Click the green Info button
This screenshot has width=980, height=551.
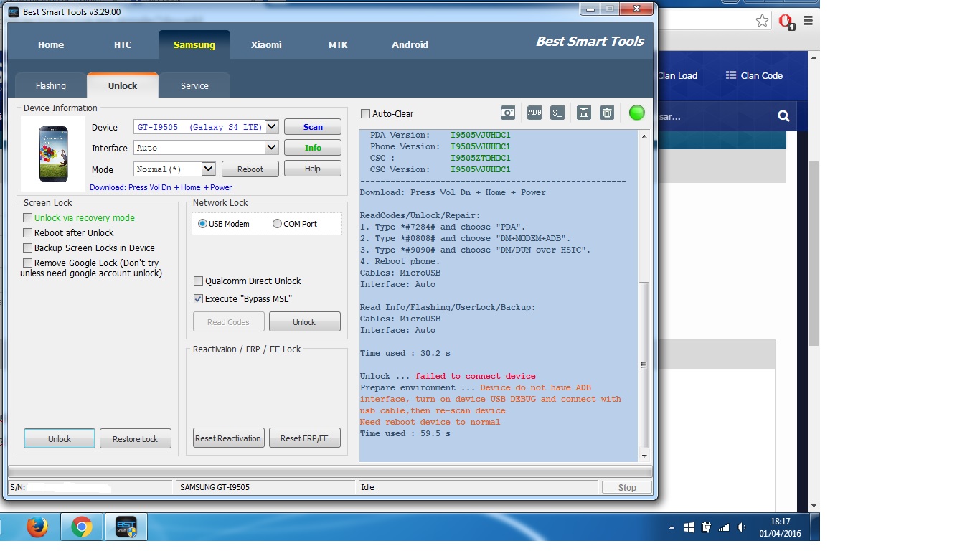point(313,148)
